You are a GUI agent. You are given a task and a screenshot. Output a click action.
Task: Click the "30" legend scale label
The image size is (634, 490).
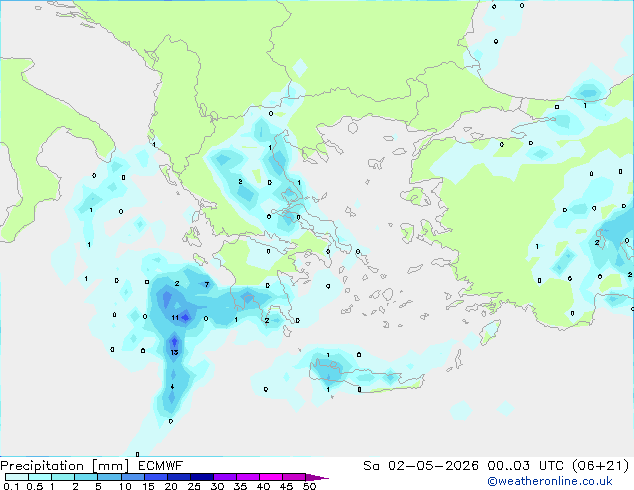click(217, 486)
